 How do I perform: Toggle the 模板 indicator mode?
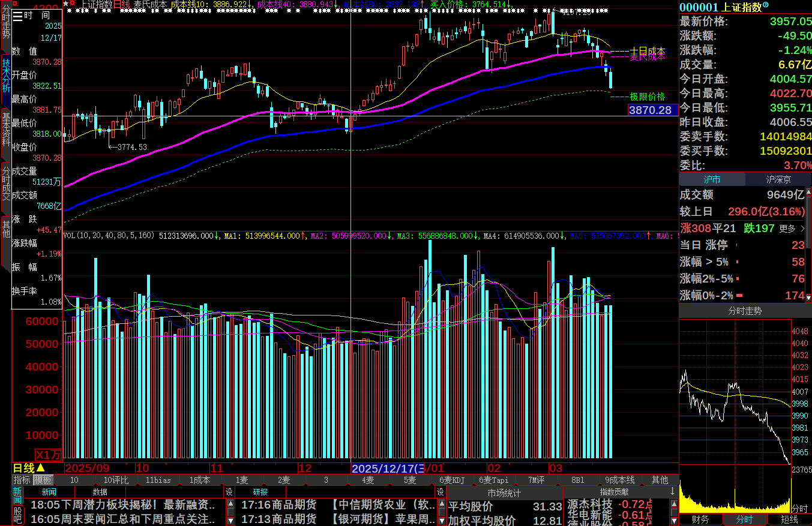[x=43, y=480]
